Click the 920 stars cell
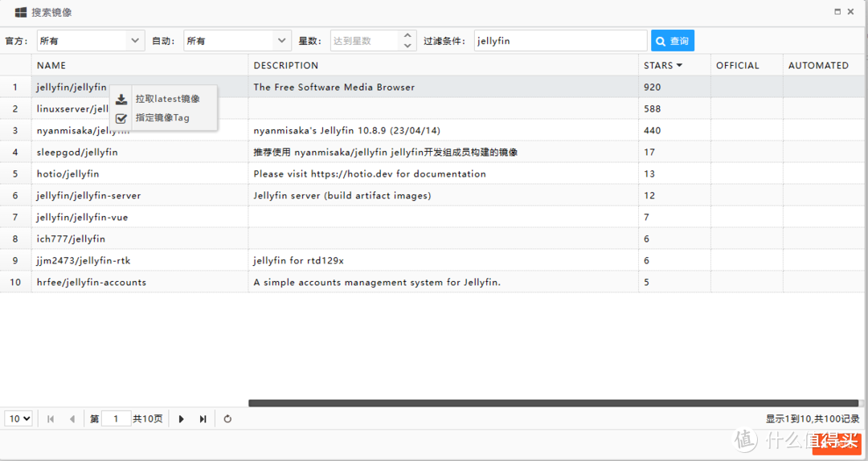 tap(674, 87)
